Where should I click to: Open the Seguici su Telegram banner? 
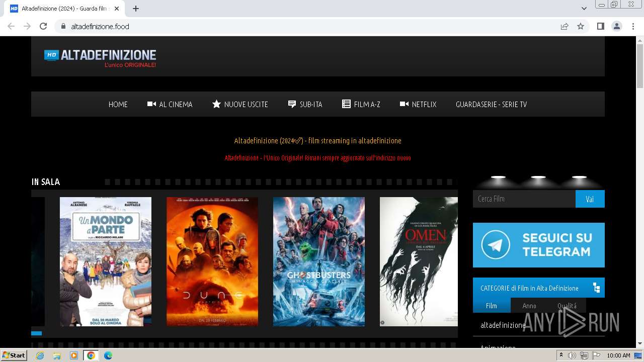(x=539, y=245)
